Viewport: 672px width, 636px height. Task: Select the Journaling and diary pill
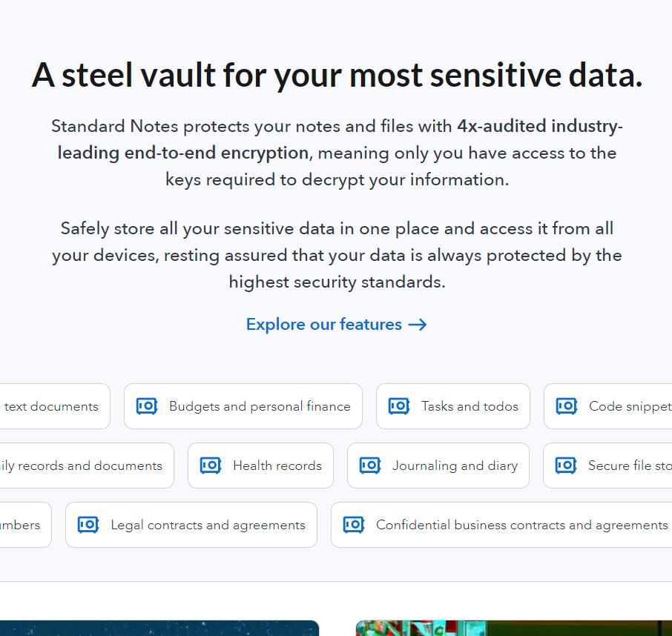(x=438, y=465)
